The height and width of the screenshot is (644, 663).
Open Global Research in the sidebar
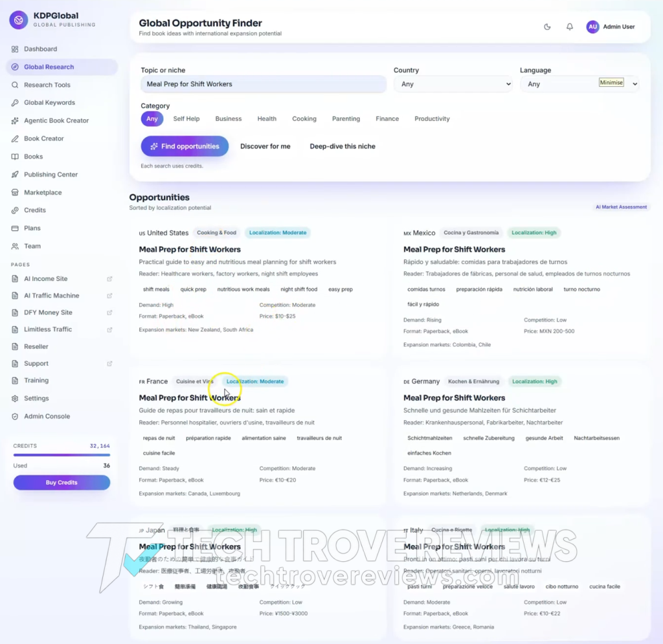[x=62, y=67]
